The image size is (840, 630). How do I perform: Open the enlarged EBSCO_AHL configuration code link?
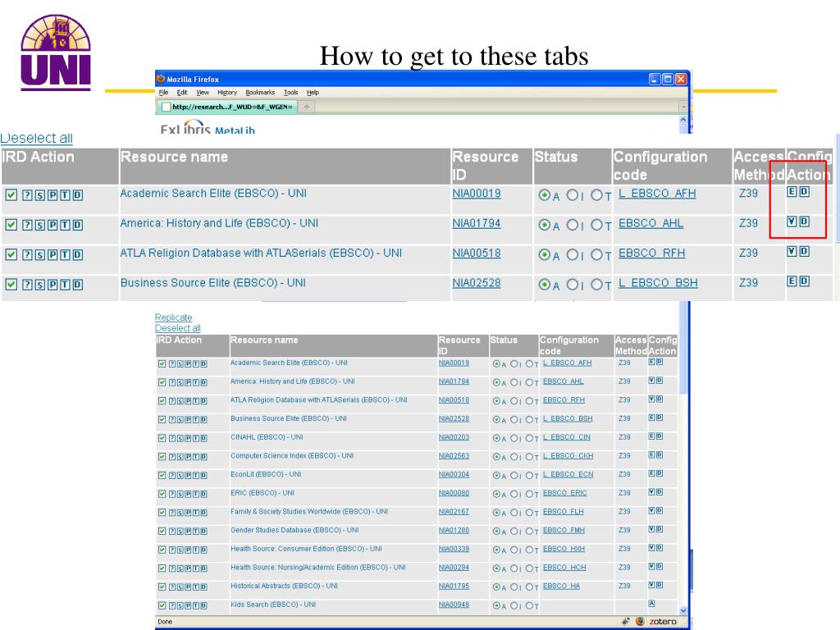point(651,223)
